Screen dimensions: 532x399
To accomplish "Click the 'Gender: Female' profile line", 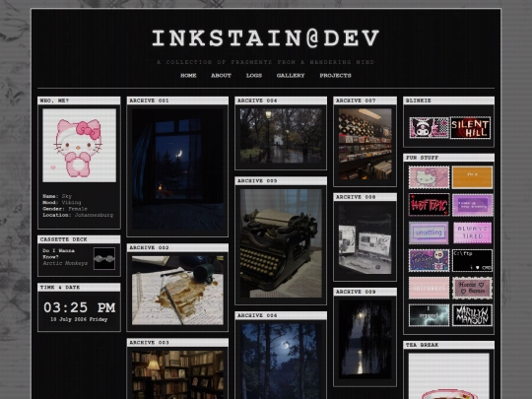I will click(x=65, y=209).
